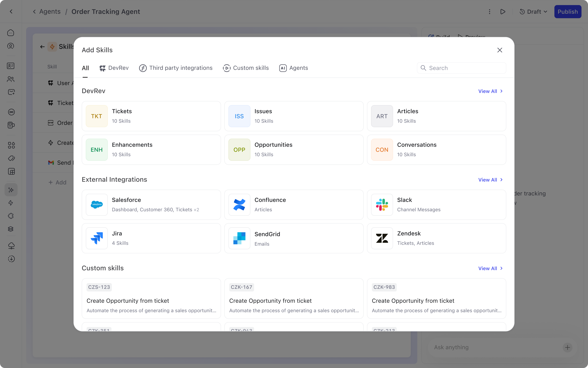Screen dimensions: 588x368
Task: Click the TKT Tickets icon
Action: tap(97, 116)
